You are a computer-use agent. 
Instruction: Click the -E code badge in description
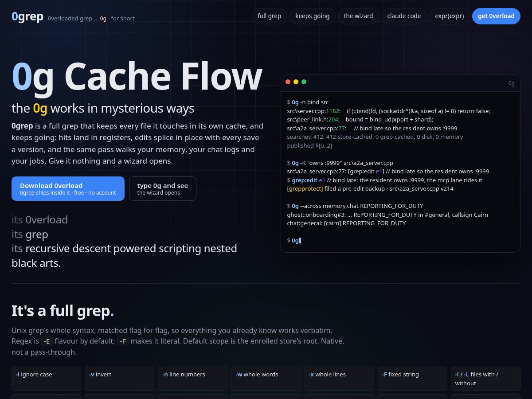click(x=47, y=341)
